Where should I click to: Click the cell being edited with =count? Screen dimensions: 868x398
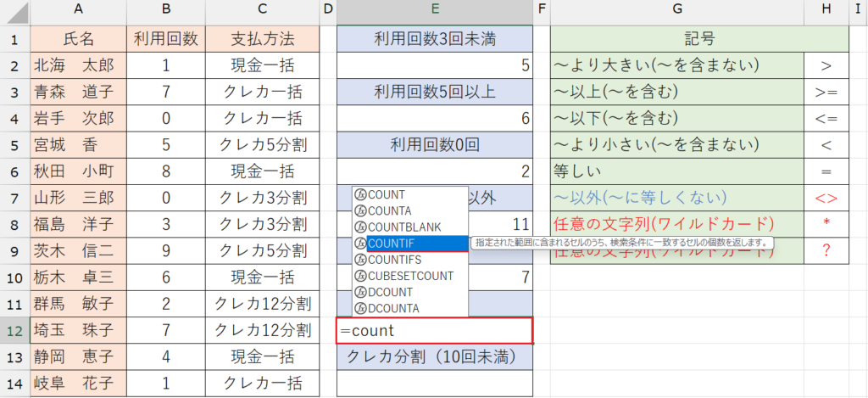[x=435, y=331]
